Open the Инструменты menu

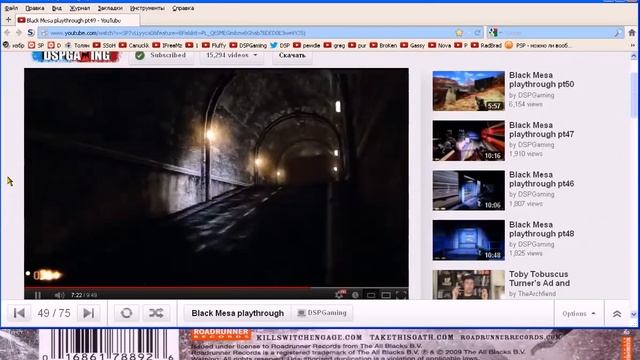point(147,8)
